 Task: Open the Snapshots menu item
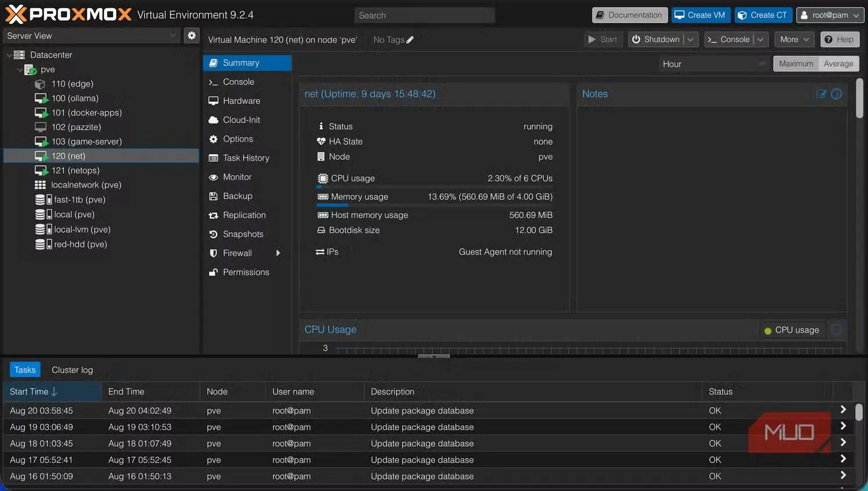coord(247,234)
